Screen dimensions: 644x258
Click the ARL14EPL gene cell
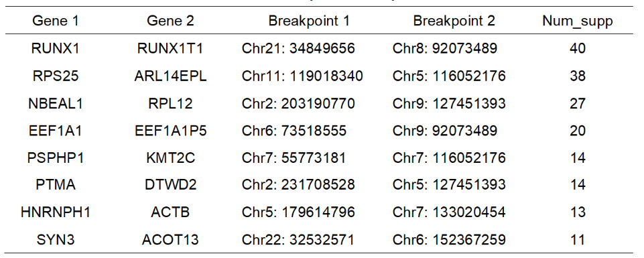[x=170, y=76]
